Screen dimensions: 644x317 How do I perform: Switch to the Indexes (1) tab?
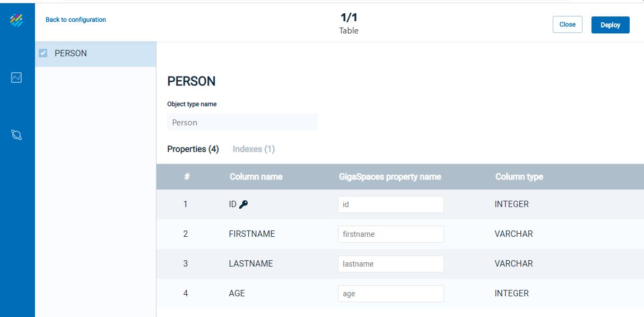[254, 149]
